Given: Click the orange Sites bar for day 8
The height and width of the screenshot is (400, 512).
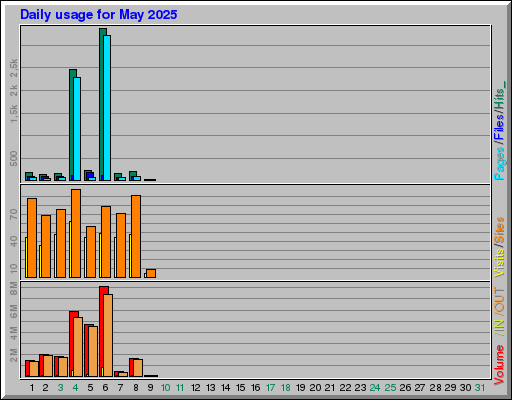Looking at the screenshot, I should pyautogui.click(x=136, y=236).
